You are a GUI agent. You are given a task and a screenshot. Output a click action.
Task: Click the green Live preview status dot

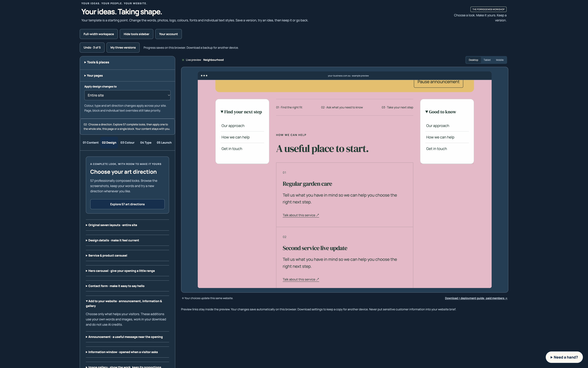pyautogui.click(x=183, y=60)
